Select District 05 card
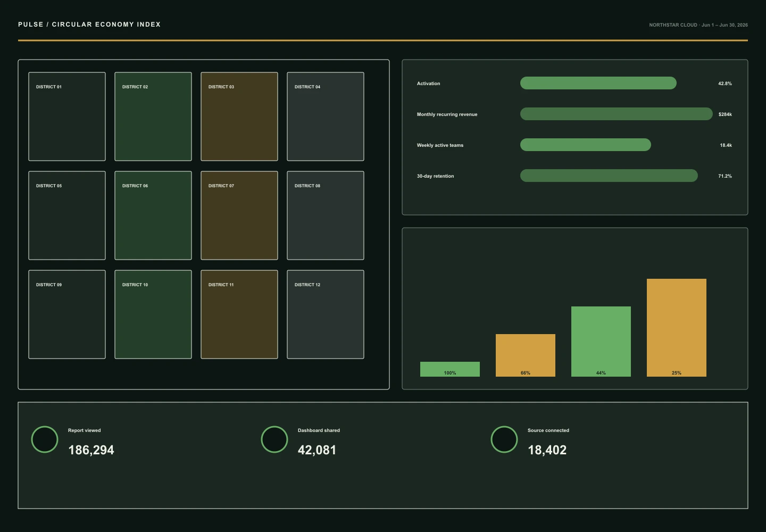This screenshot has width=766, height=532. pyautogui.click(x=67, y=215)
